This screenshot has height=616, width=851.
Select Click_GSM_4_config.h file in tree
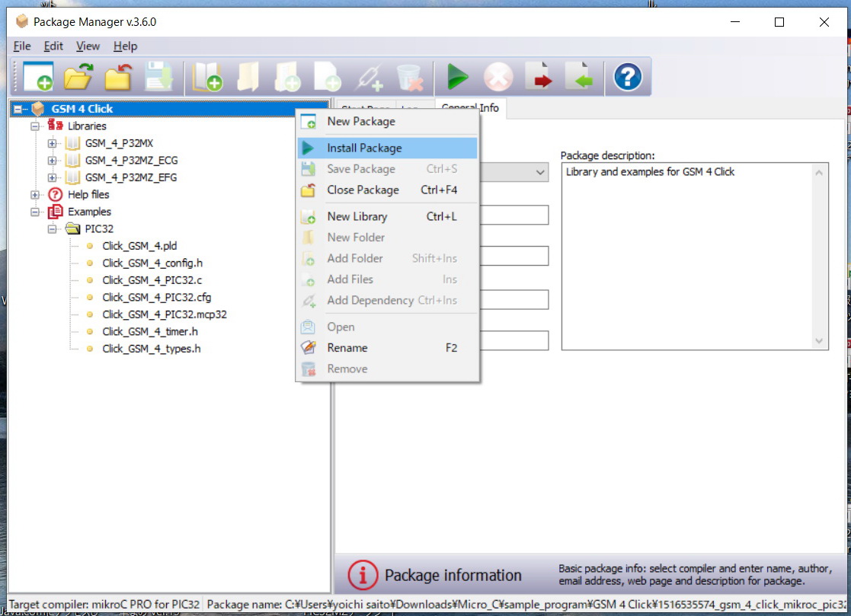(x=152, y=263)
